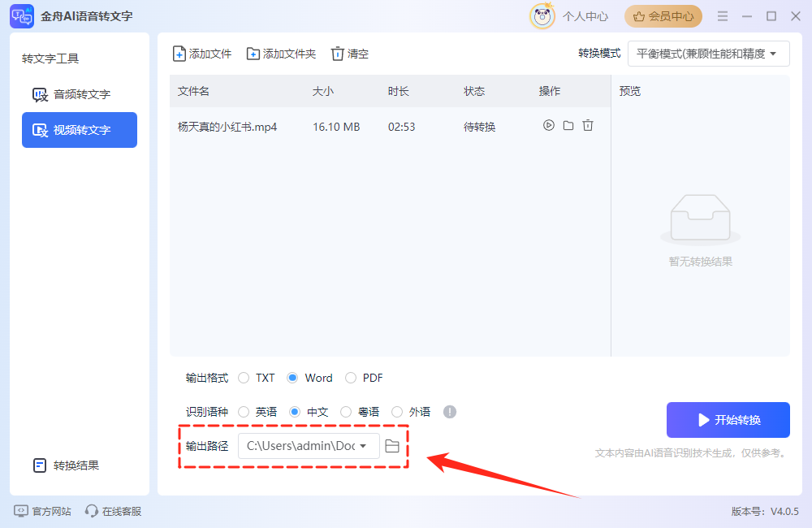The width and height of the screenshot is (812, 528).
Task: Choose 外语 recognition language
Action: [397, 412]
